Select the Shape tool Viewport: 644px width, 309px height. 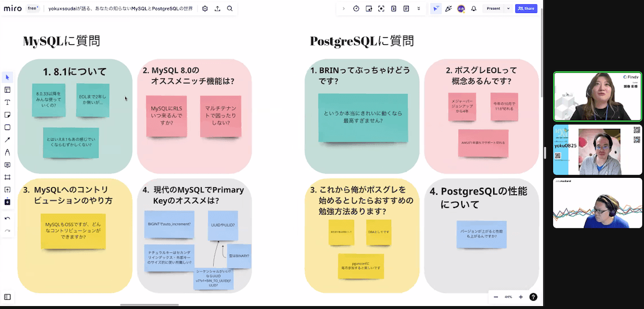(8, 127)
